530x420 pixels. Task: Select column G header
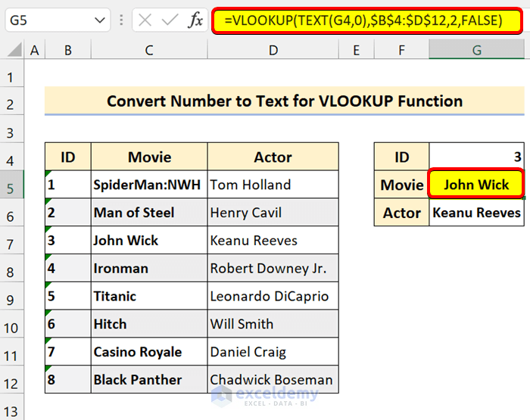coord(476,51)
